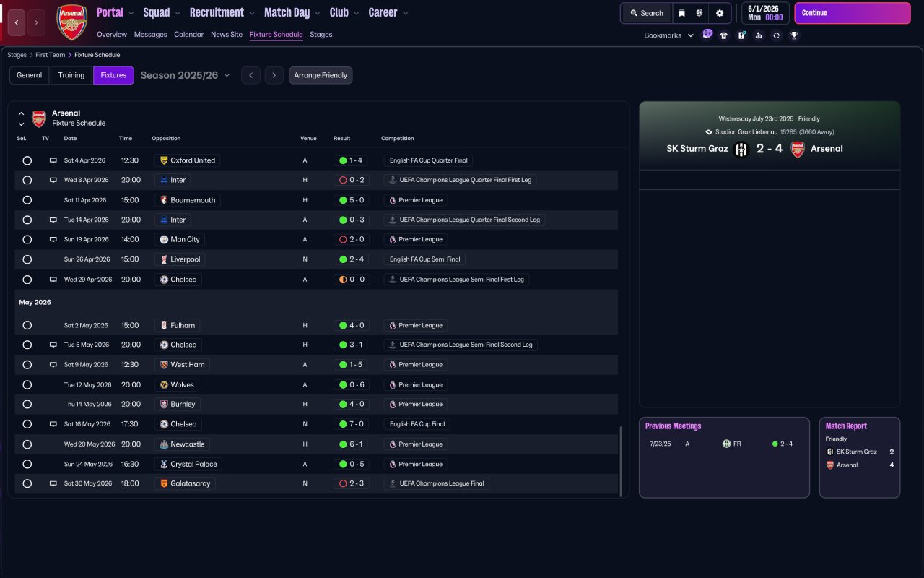This screenshot has height=578, width=924.
Task: Click the Arsenal club crest in header
Action: coord(71,22)
